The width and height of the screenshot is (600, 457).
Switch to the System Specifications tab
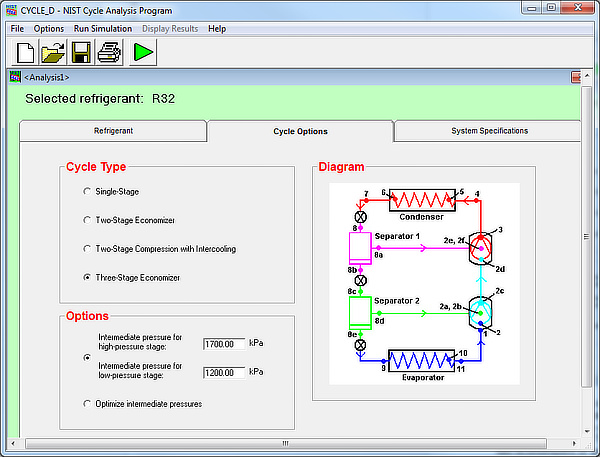[489, 131]
